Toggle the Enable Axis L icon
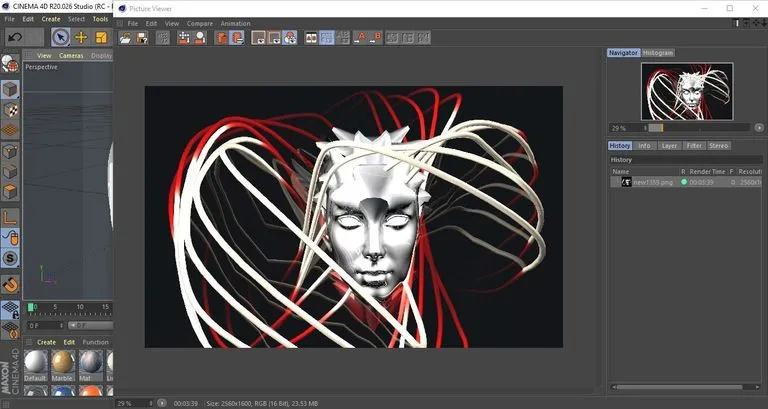This screenshot has width=768, height=409. coord(10,217)
